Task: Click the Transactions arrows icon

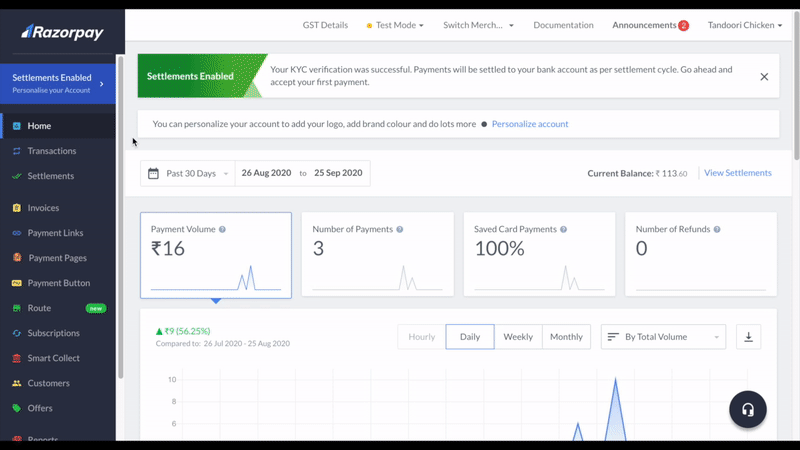Action: [16, 151]
